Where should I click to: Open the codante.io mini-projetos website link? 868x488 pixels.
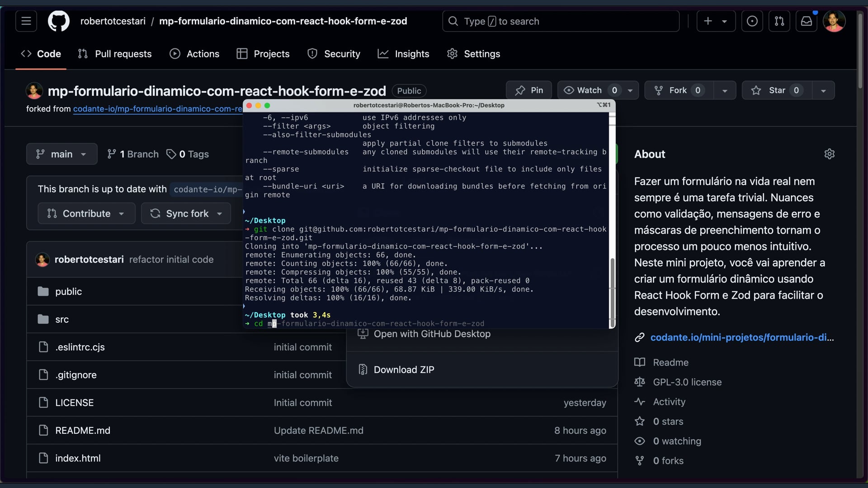point(742,338)
